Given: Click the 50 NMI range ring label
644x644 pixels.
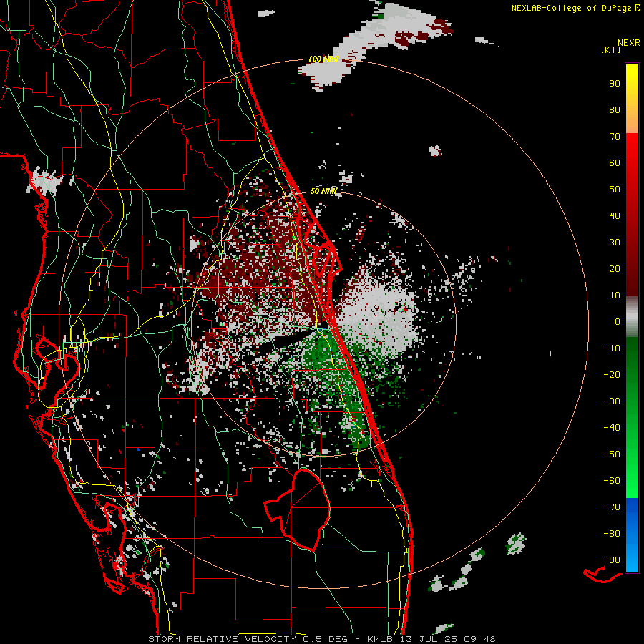Looking at the screenshot, I should click(323, 191).
